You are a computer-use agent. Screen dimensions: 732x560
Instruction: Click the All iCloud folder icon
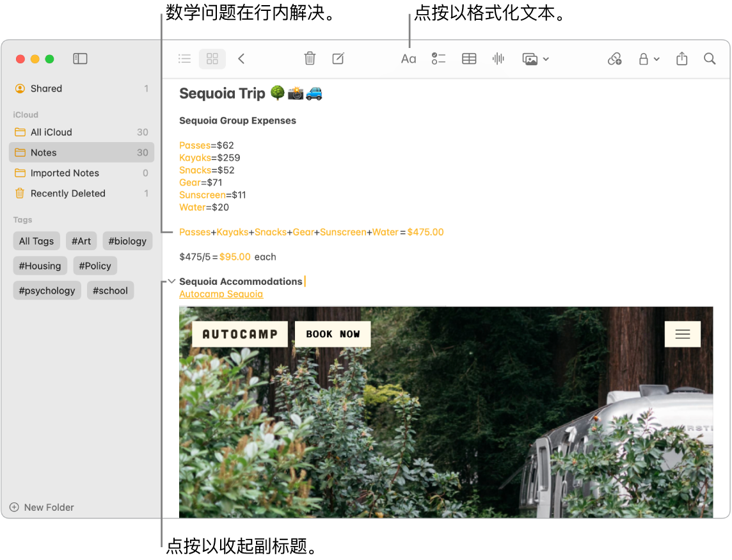tap(20, 132)
